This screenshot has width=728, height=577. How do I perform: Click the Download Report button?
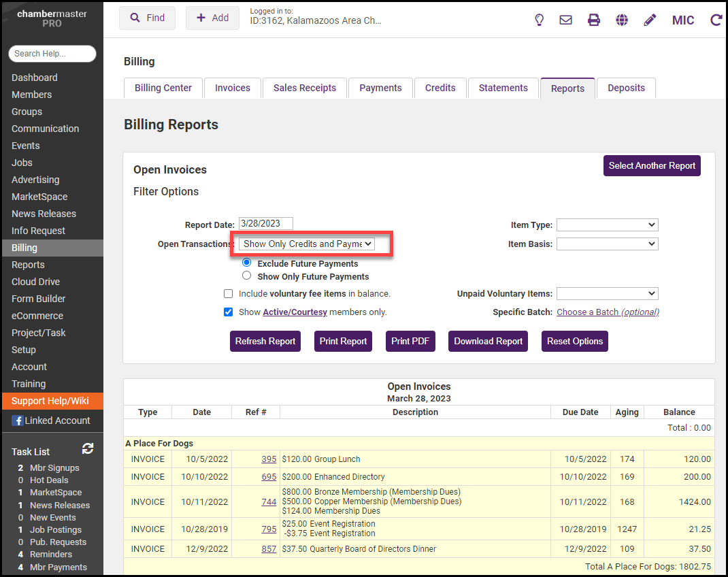(489, 342)
